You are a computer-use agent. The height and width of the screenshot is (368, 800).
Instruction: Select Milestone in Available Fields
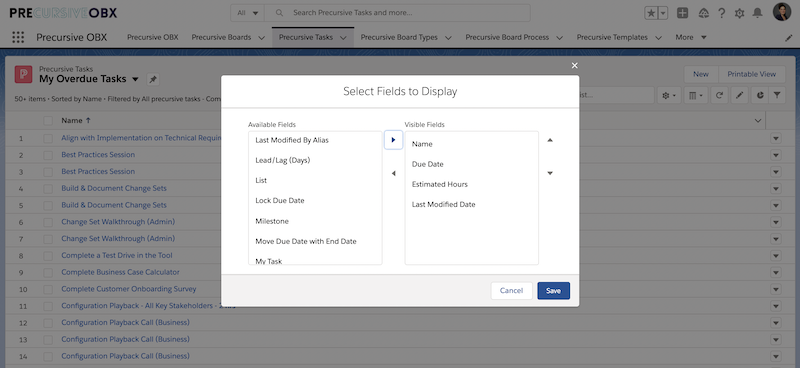point(315,221)
